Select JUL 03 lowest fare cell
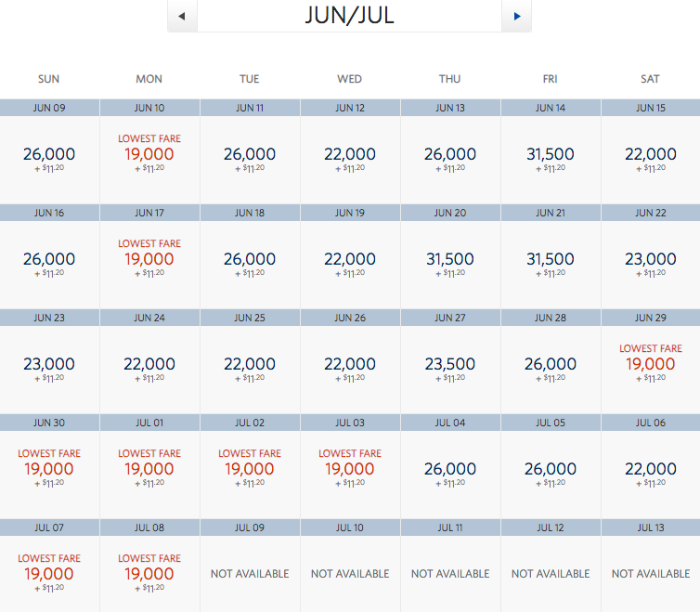Screen dimensions: 700x612 (350, 469)
